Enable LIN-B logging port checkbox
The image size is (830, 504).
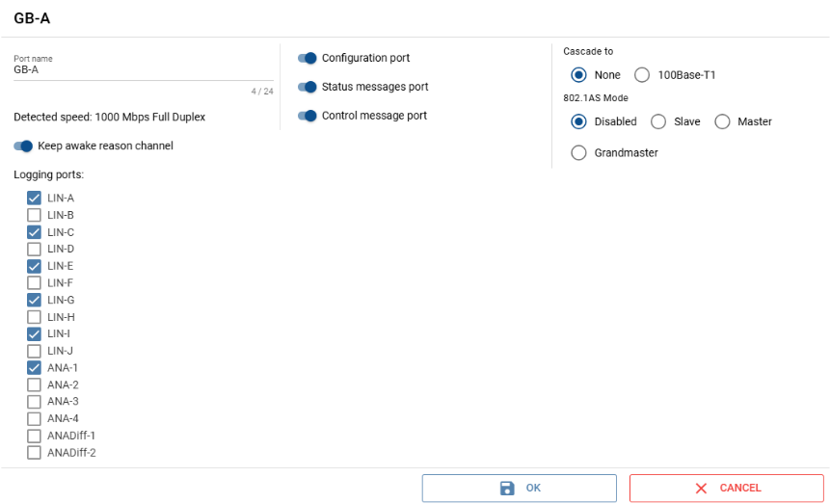tap(35, 215)
